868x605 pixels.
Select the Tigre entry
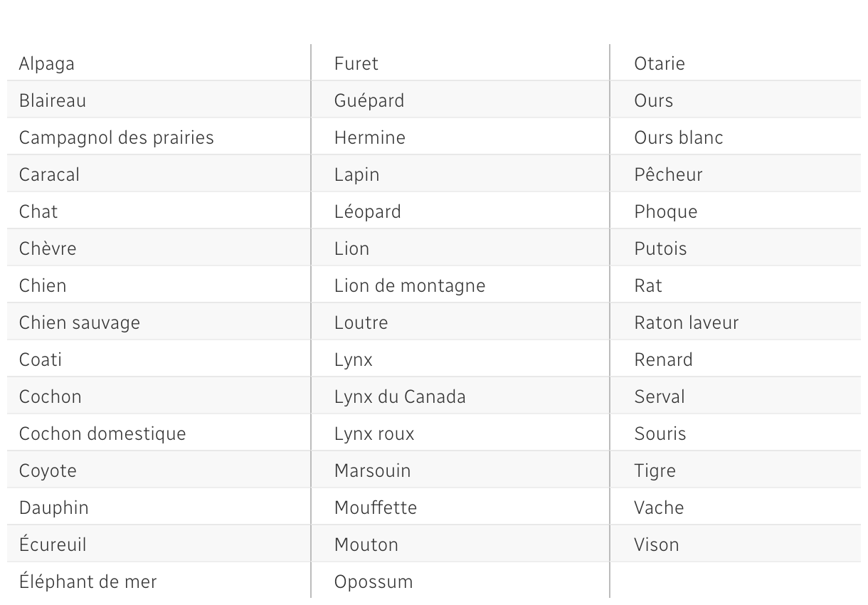655,471
